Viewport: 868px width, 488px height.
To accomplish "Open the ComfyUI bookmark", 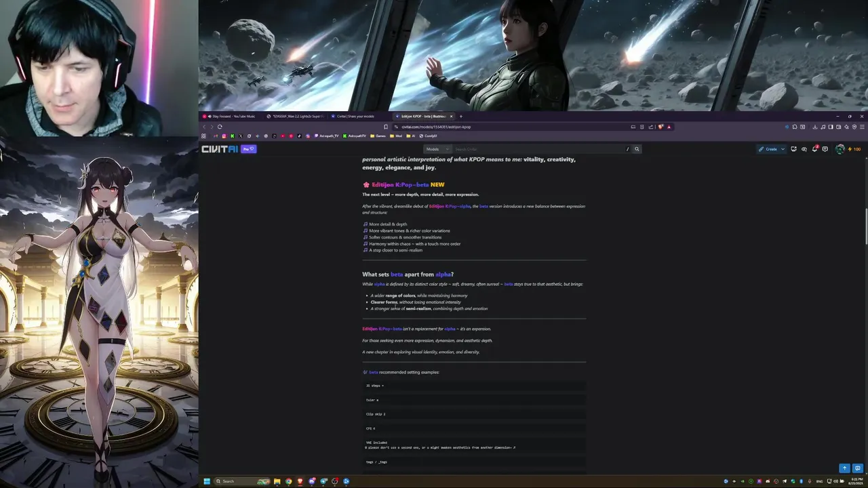I will 428,136.
